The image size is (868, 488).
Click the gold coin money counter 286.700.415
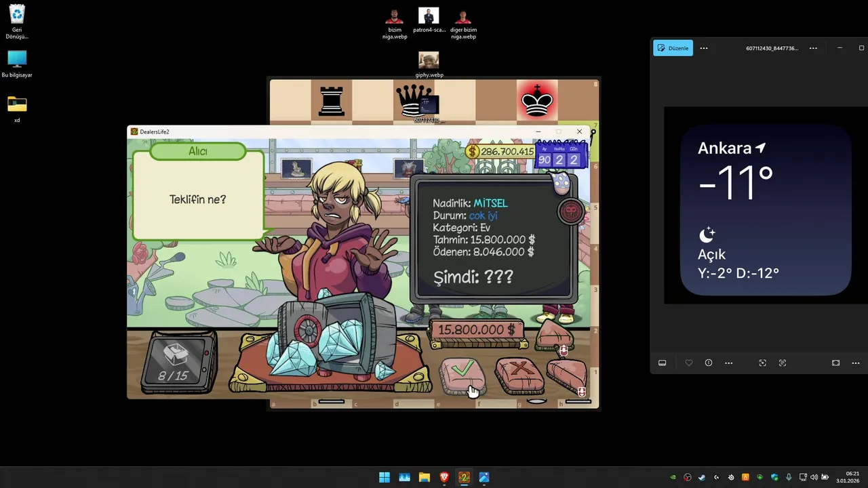coord(501,152)
